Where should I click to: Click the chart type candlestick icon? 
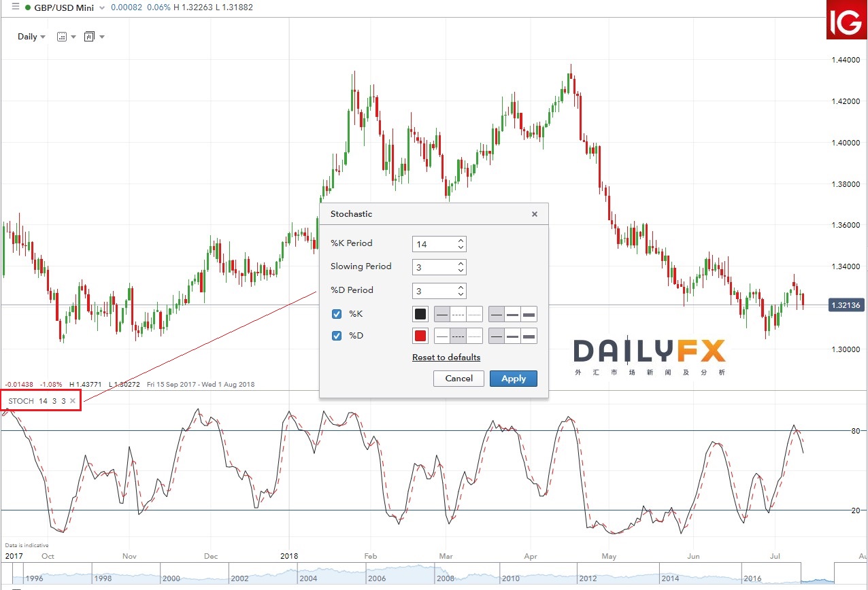[x=62, y=37]
